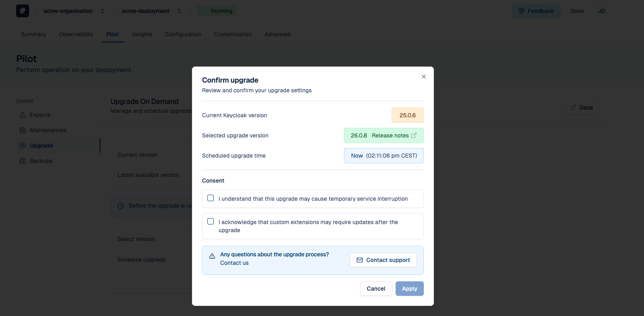
Task: Click the warning triangle icon in support banner
Action: pyautogui.click(x=212, y=256)
